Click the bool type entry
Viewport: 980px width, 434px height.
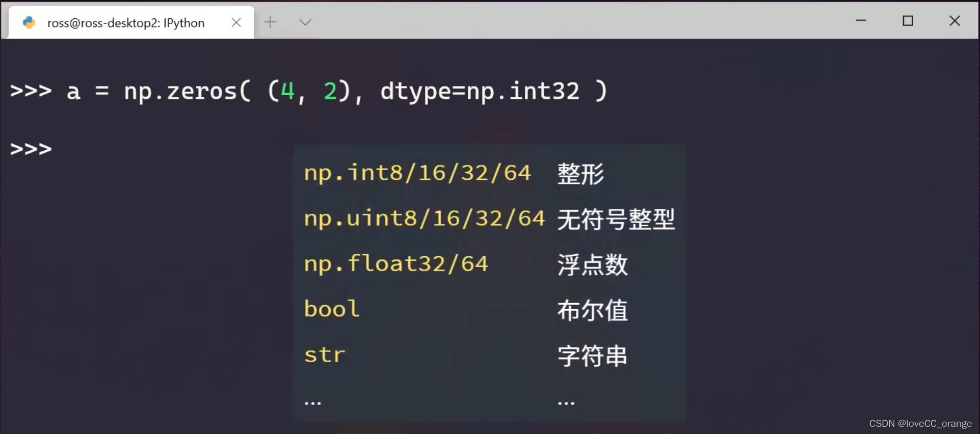pos(332,309)
